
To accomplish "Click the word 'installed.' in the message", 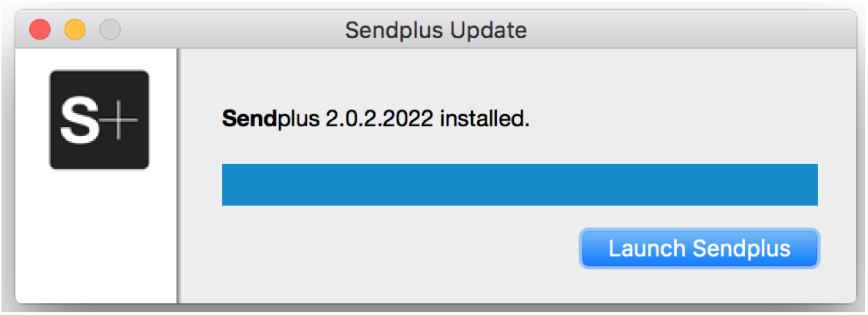I will pos(485,119).
